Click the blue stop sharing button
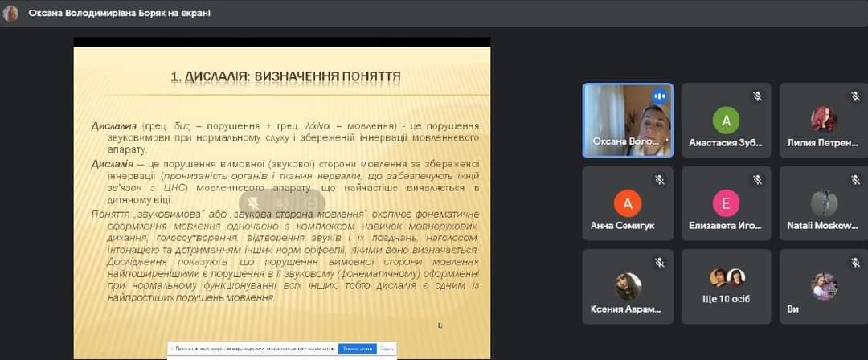The height and width of the screenshot is (360, 868). point(357,350)
